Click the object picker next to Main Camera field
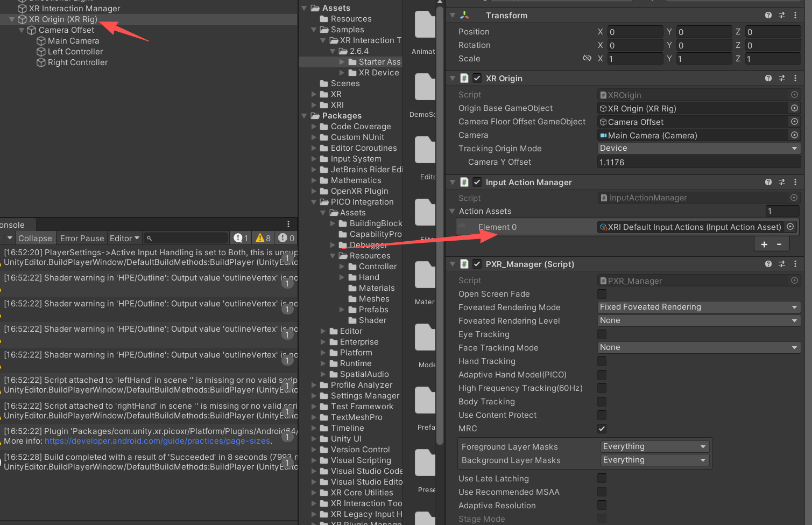 pyautogui.click(x=794, y=135)
